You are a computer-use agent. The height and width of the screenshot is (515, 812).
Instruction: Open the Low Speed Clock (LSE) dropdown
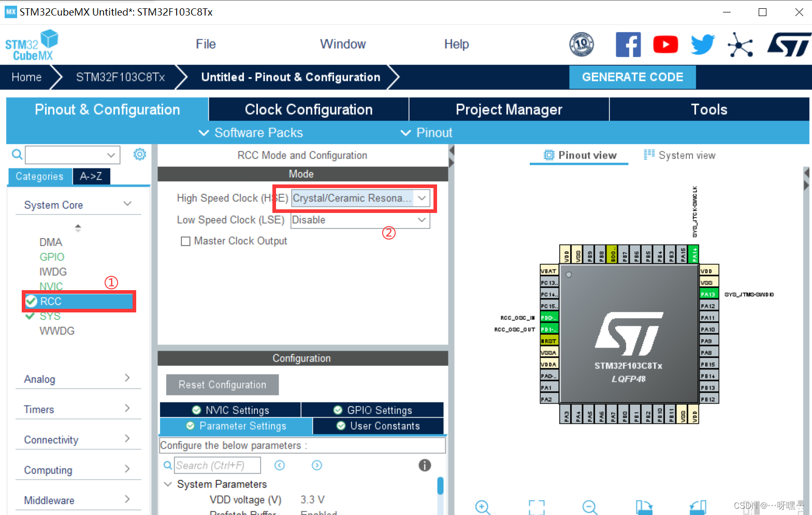click(360, 220)
